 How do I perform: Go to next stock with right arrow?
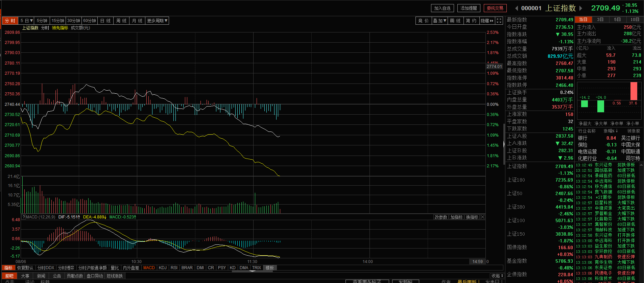click(581, 8)
